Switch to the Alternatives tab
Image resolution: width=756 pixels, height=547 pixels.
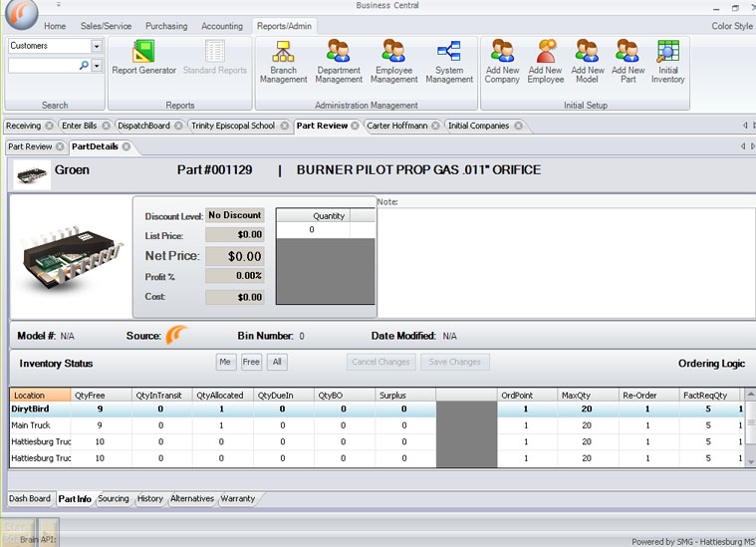tap(192, 498)
